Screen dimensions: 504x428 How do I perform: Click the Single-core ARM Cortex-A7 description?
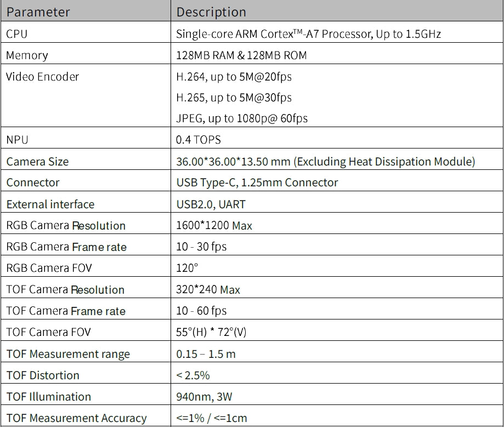(308, 34)
